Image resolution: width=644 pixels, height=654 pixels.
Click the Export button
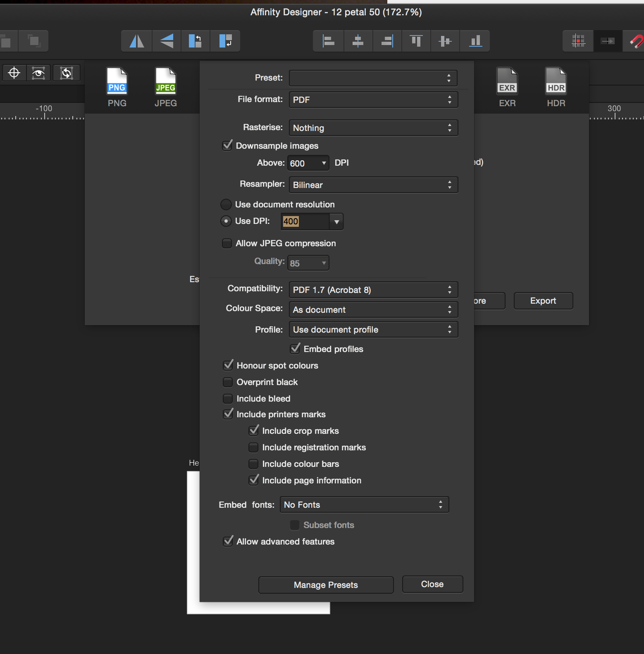point(543,301)
